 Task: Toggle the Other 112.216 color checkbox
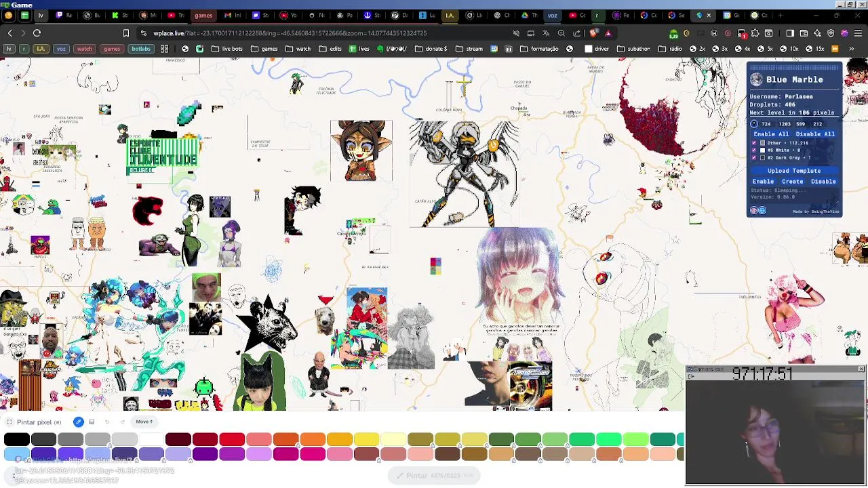coord(754,143)
